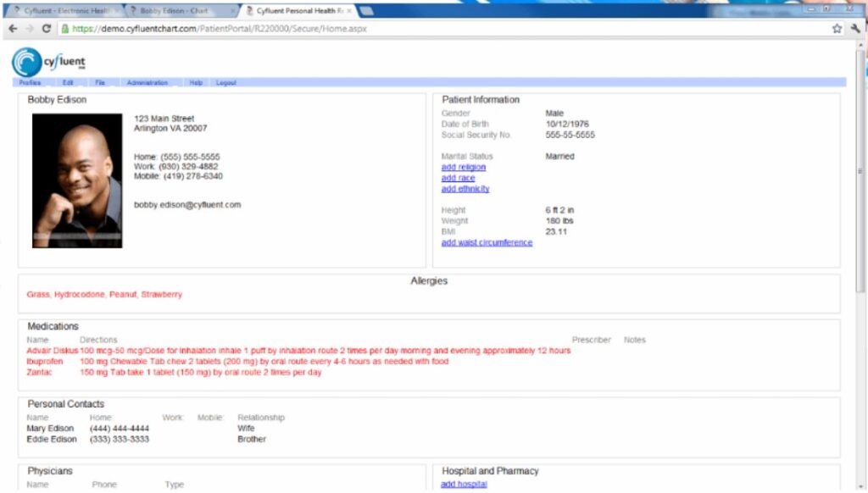Open the Chrome wrench settings icon
Image resolution: width=868 pixels, height=493 pixels.
856,28
